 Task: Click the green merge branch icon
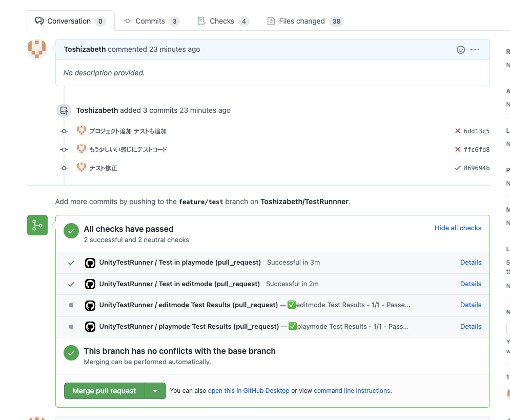[37, 225]
